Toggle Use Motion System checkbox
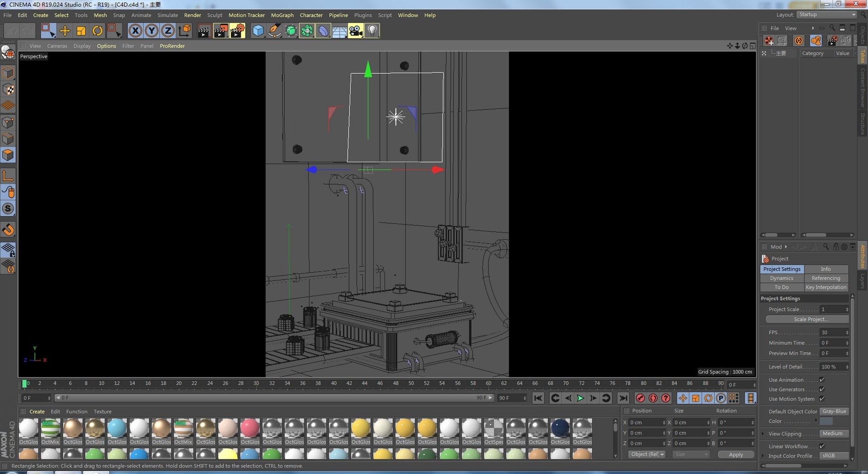The height and width of the screenshot is (474, 868). click(822, 399)
